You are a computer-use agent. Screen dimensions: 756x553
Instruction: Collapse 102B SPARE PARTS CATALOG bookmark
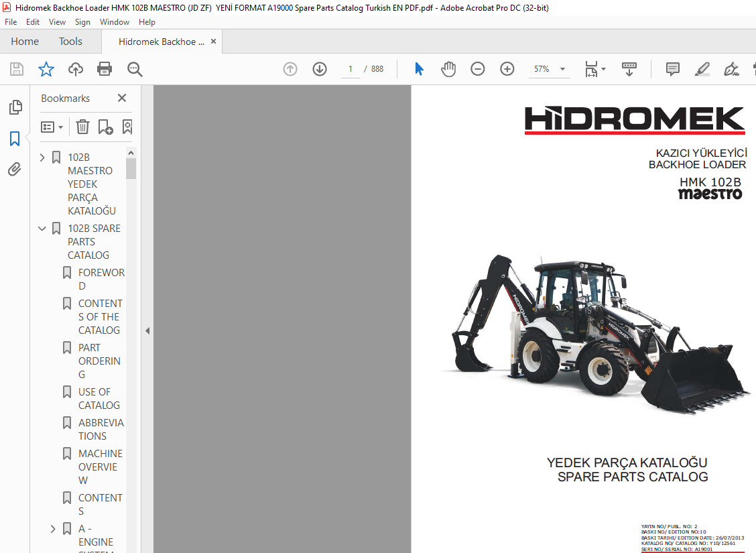(x=42, y=229)
